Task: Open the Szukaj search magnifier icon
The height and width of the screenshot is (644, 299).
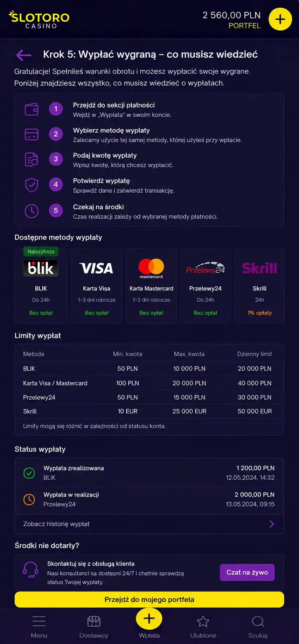Action: pyautogui.click(x=258, y=621)
